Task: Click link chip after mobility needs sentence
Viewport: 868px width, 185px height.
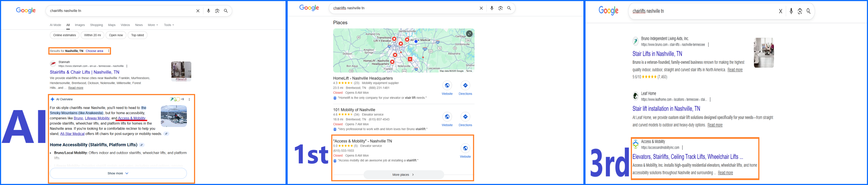Action: (166, 134)
